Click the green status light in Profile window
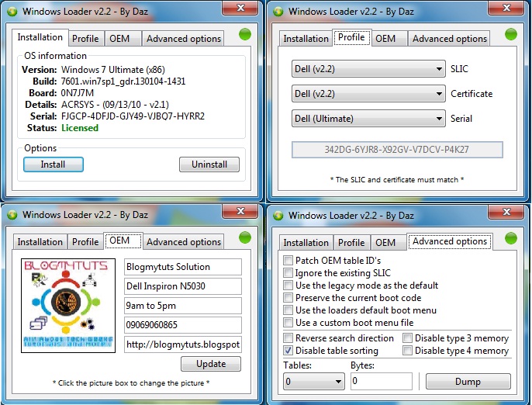 click(x=510, y=34)
